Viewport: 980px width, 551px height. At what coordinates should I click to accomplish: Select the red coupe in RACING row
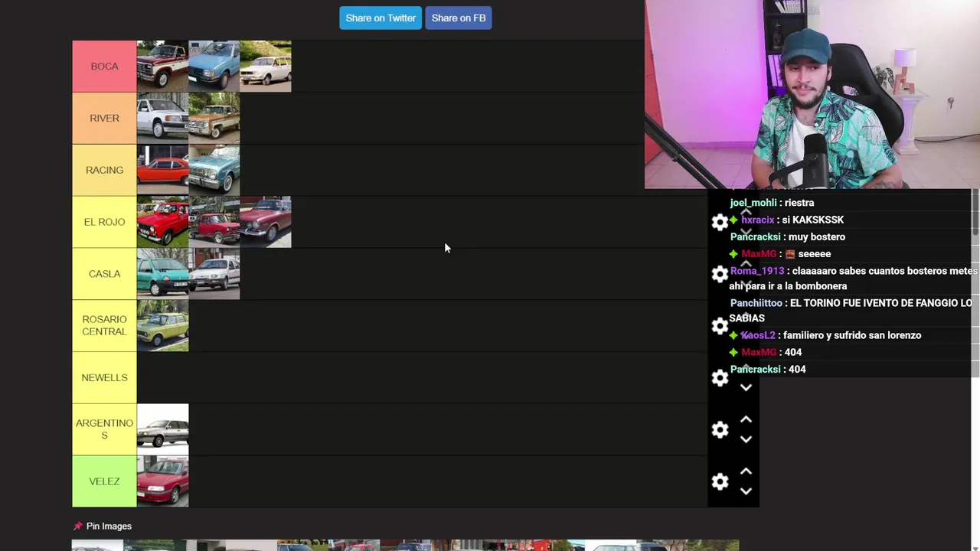click(x=162, y=170)
